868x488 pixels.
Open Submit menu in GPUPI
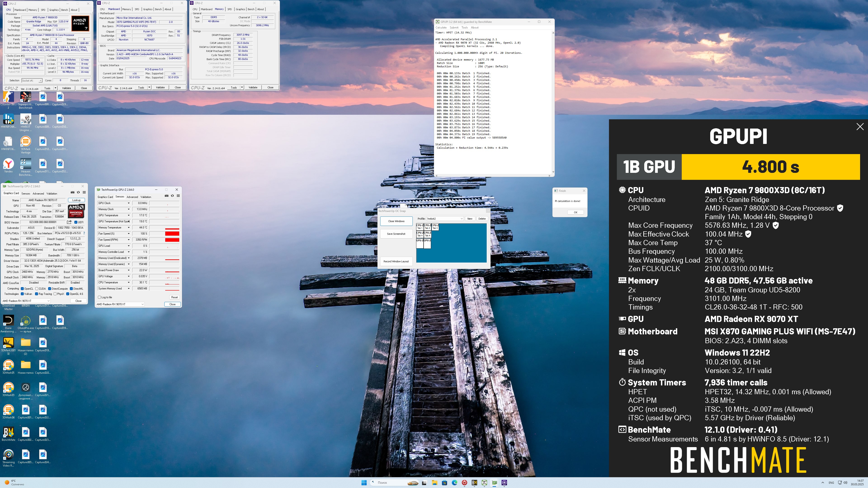(x=454, y=28)
